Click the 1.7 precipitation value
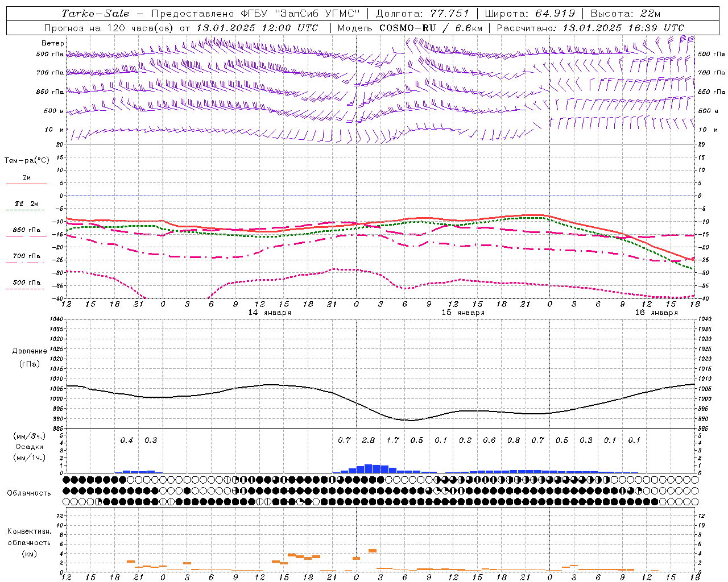This screenshot has width=728, height=582. (x=392, y=440)
